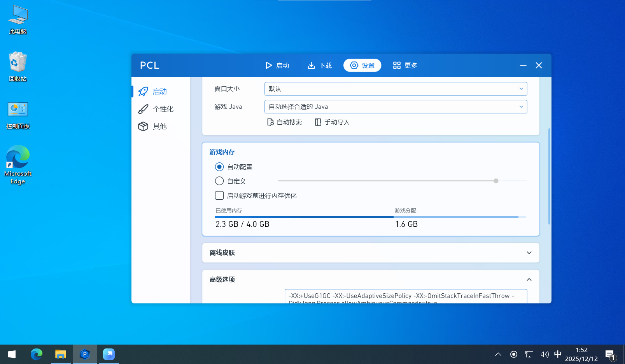Select the box icon for 其他
The width and height of the screenshot is (625, 364).
pyautogui.click(x=143, y=127)
